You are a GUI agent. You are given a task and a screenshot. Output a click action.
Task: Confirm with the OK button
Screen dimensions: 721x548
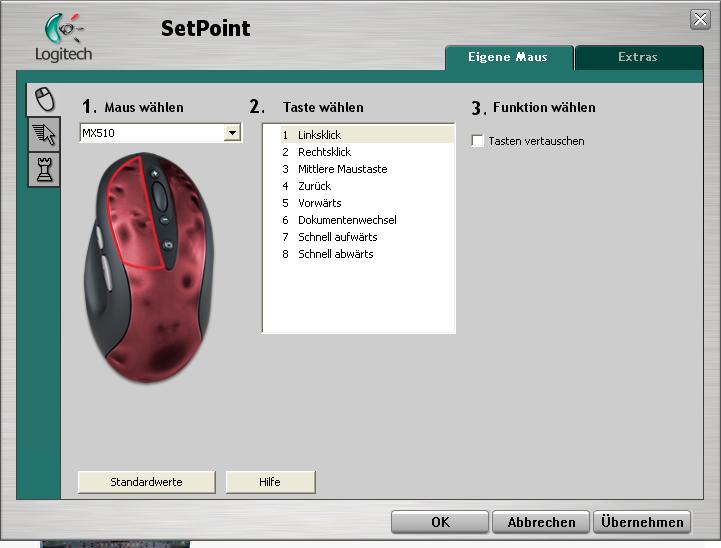[x=440, y=522]
